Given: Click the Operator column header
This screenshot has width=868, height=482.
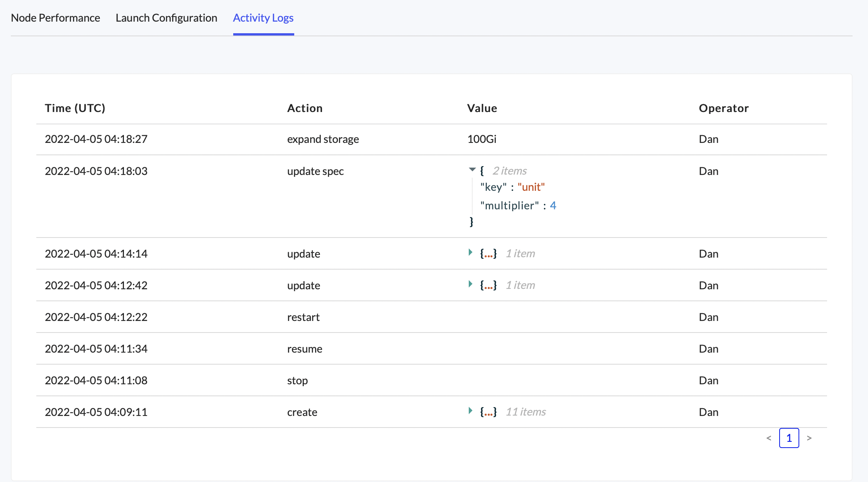Looking at the screenshot, I should point(724,108).
